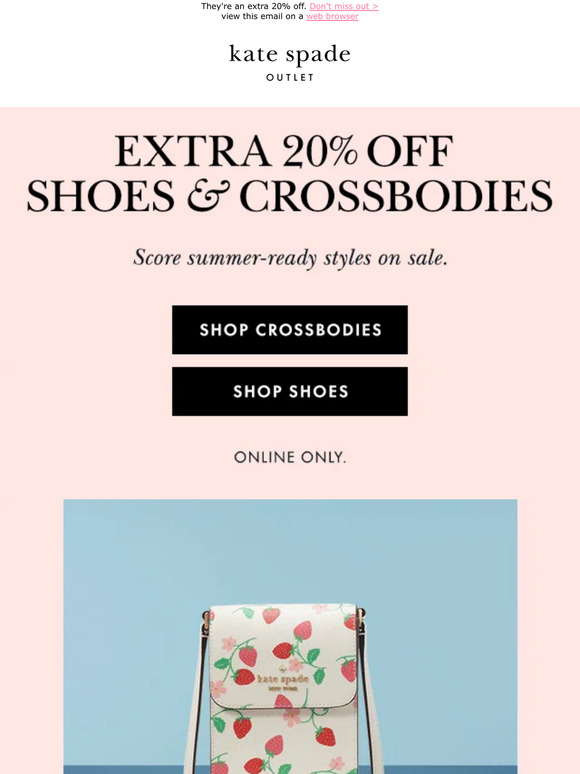Open the Shop Crossbodies button
Screen dimensions: 580x774
[290, 330]
